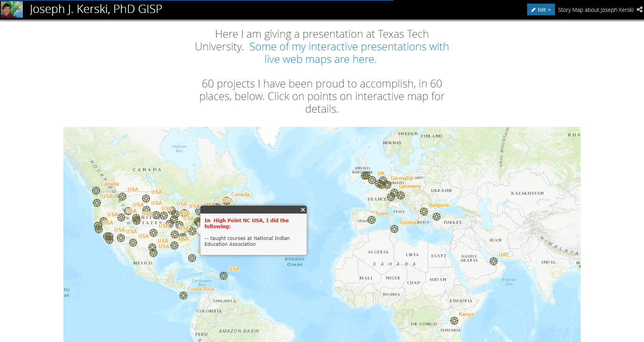Select the UAE map marker
Viewport: 644px width, 342px height.
tap(494, 261)
